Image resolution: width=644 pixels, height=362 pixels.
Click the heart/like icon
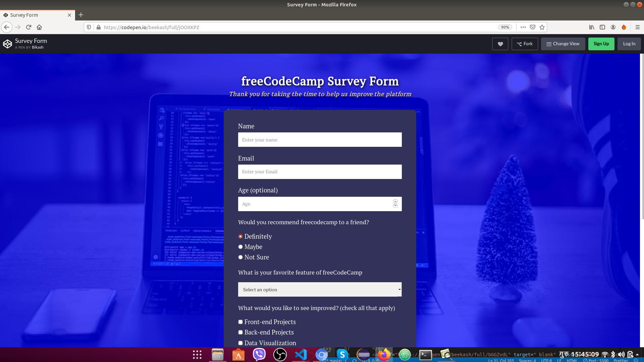[x=500, y=43]
